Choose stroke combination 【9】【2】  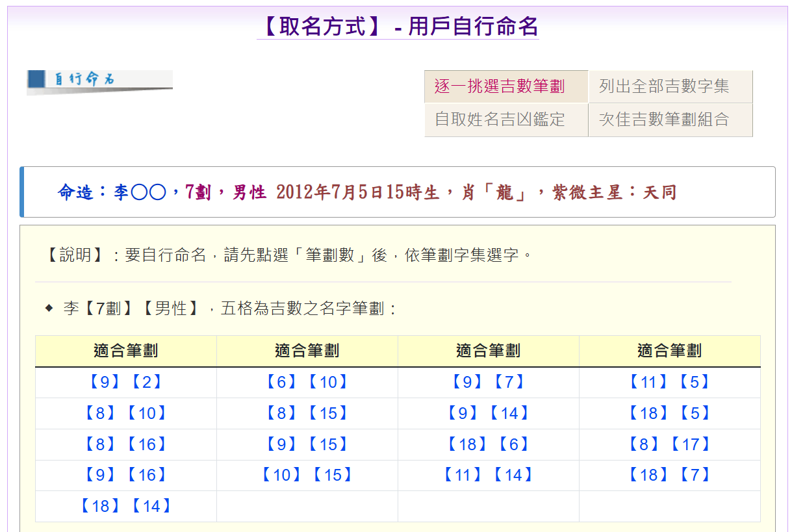[125, 383]
